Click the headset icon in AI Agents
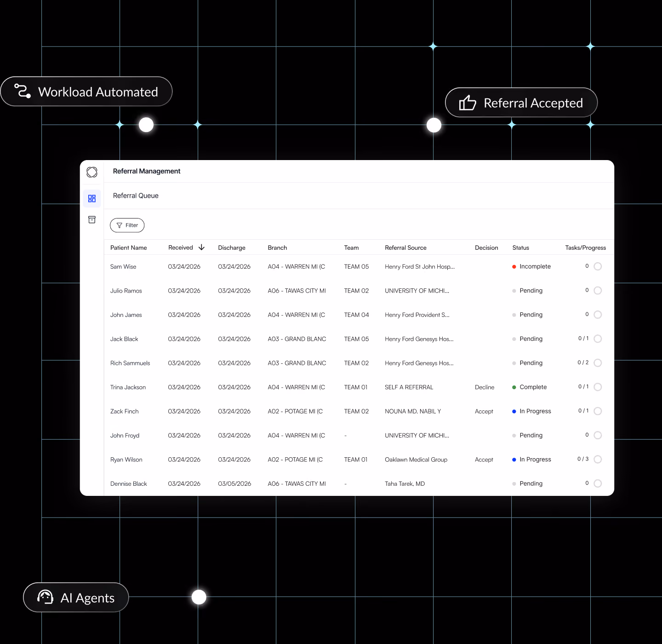This screenshot has height=644, width=662. click(x=45, y=597)
